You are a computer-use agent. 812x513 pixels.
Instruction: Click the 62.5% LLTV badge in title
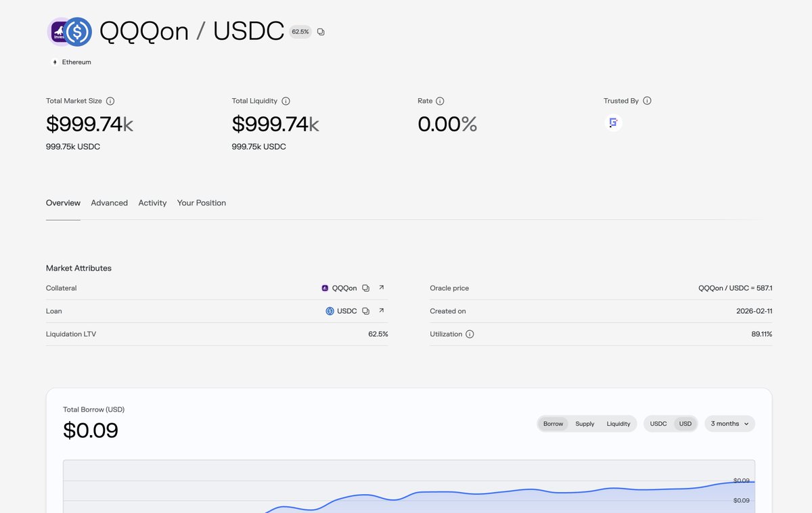coord(300,32)
